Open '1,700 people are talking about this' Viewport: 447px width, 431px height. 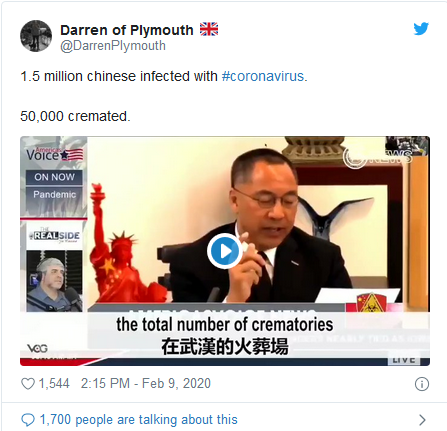(x=139, y=420)
